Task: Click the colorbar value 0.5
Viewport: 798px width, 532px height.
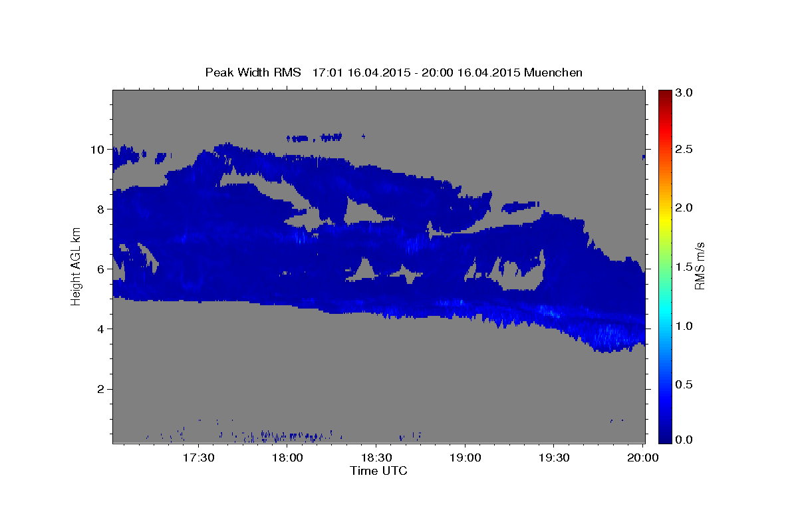Action: click(684, 385)
